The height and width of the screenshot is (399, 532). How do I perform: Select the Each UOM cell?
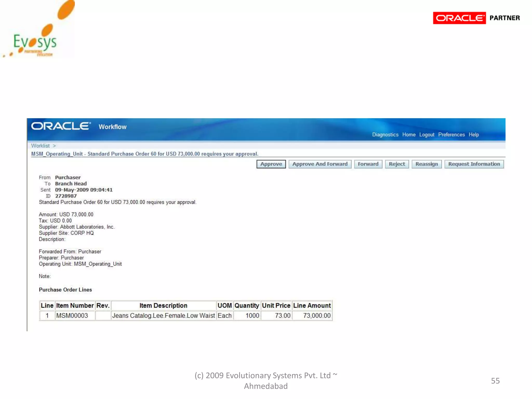click(x=224, y=316)
